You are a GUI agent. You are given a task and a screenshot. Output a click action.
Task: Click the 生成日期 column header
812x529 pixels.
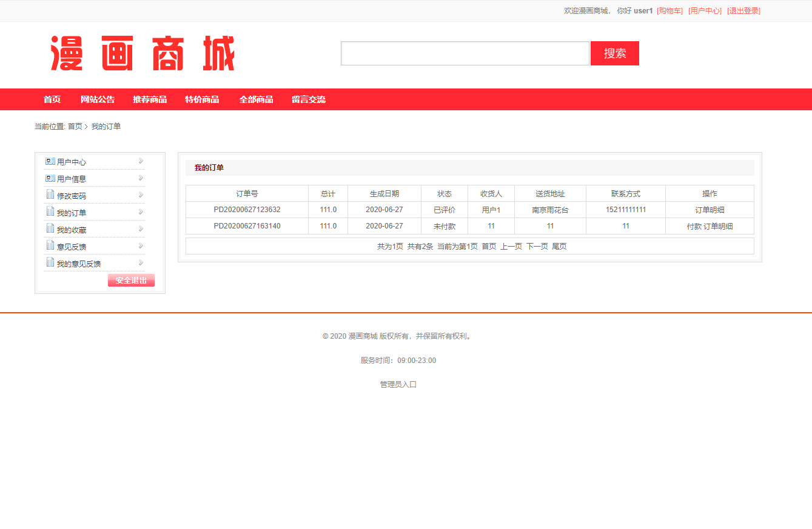pos(384,193)
